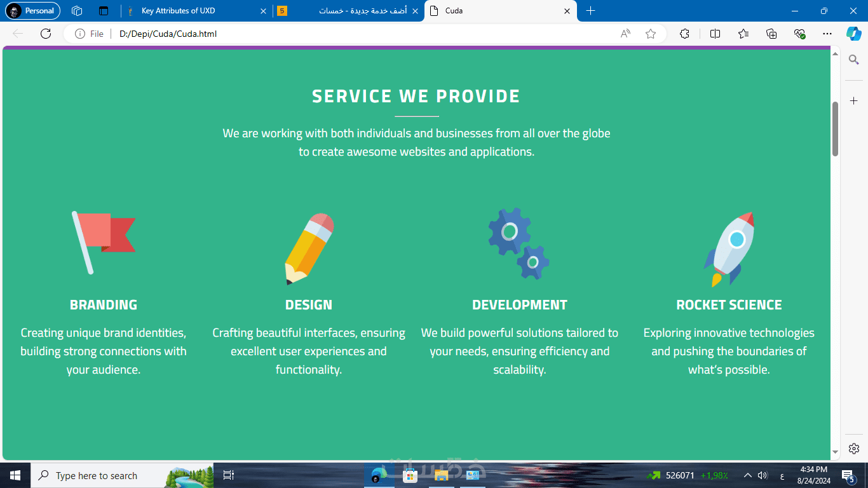Open browser Extensions puzzle icon
The height and width of the screenshot is (488, 868).
pos(684,34)
